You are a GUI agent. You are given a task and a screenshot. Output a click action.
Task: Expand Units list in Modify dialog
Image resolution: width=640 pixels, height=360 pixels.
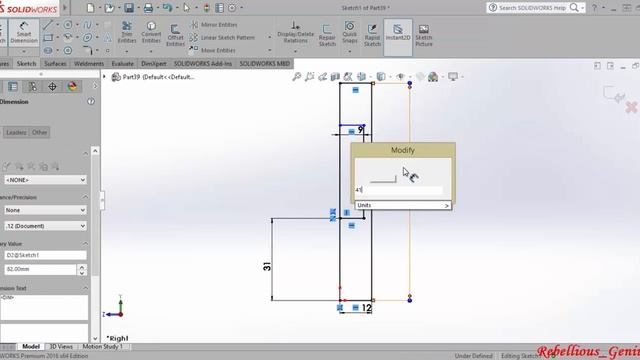[403, 205]
